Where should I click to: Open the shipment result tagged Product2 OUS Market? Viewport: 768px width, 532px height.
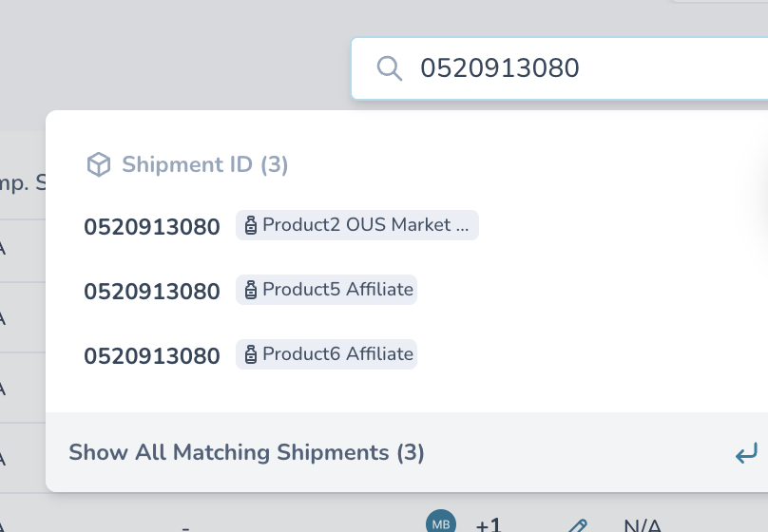pyautogui.click(x=407, y=225)
